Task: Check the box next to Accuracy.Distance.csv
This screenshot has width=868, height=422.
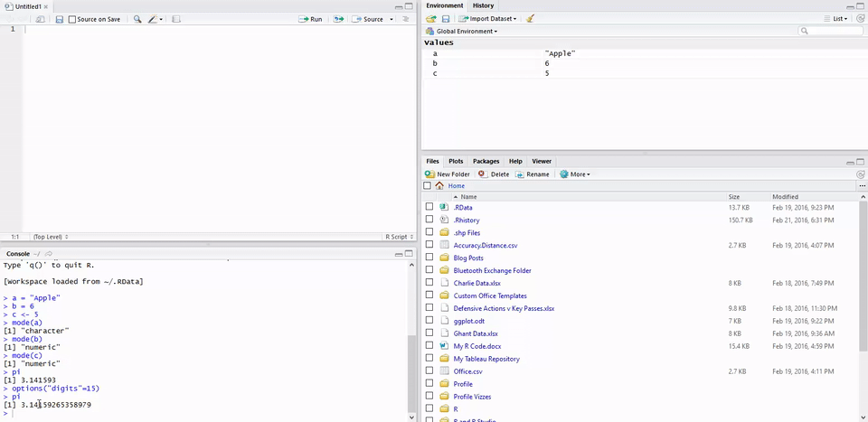Action: coord(429,245)
